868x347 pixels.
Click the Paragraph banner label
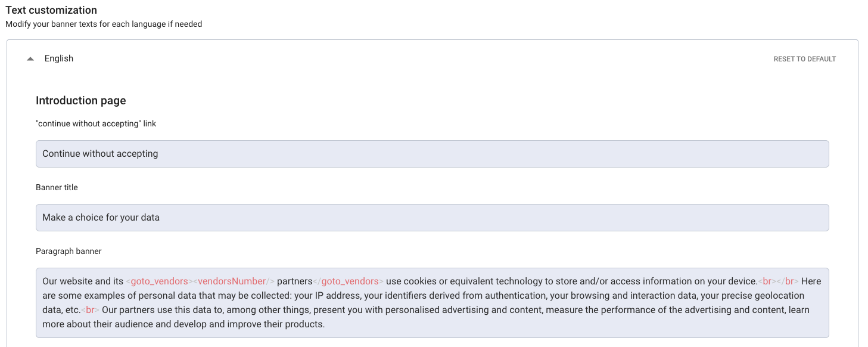pos(69,251)
